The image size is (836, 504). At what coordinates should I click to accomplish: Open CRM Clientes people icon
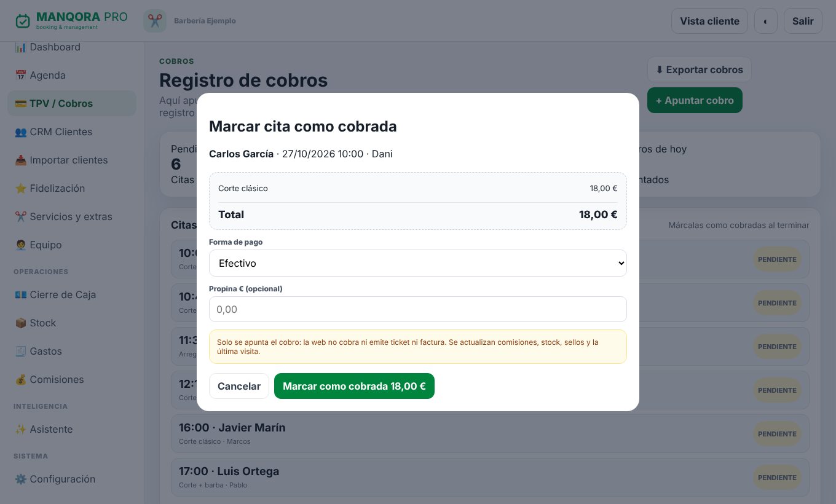tap(20, 132)
